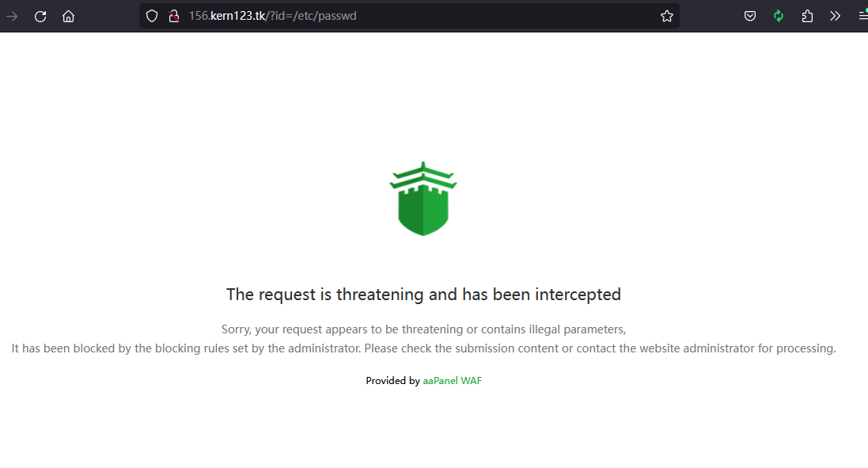Focus the address bar URL field
This screenshot has height=468, width=868.
(x=475, y=16)
